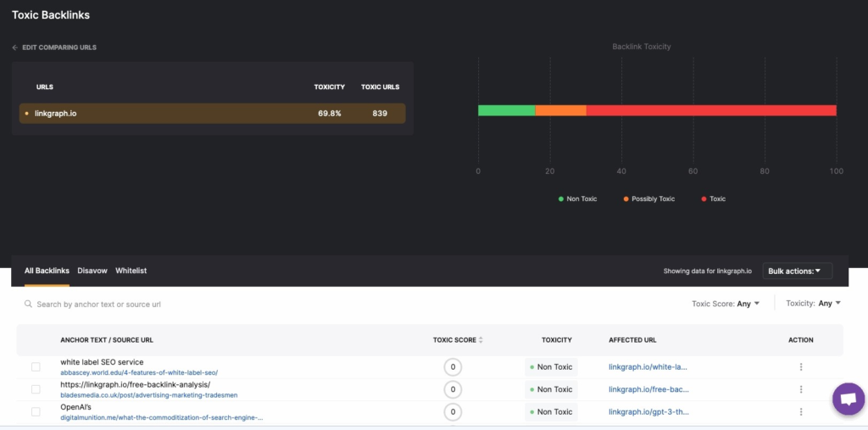The width and height of the screenshot is (868, 430).
Task: Switch to the Disavow tab
Action: click(92, 271)
